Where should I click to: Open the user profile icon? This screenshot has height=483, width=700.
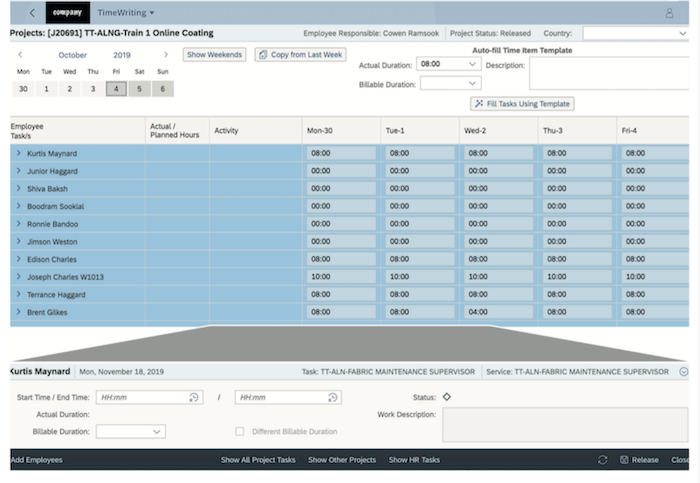[669, 13]
